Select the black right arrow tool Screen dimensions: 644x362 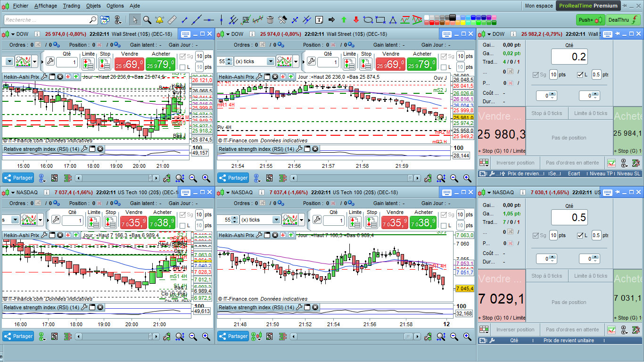tap(331, 20)
